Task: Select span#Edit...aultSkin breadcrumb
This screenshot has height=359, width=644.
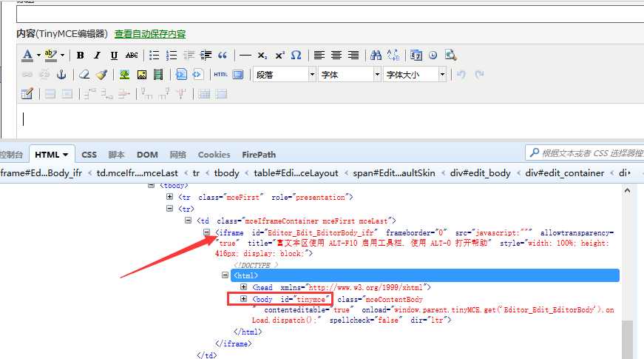Action: click(x=394, y=173)
